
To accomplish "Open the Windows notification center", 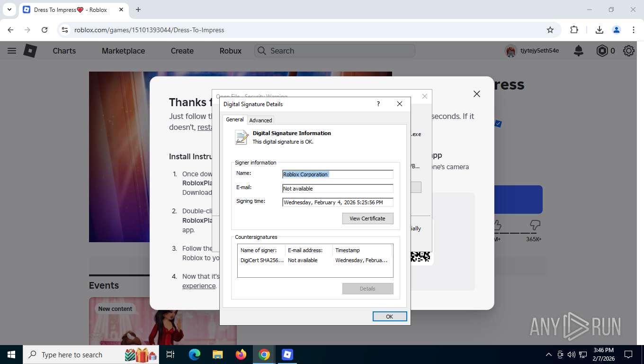I will tap(628, 355).
